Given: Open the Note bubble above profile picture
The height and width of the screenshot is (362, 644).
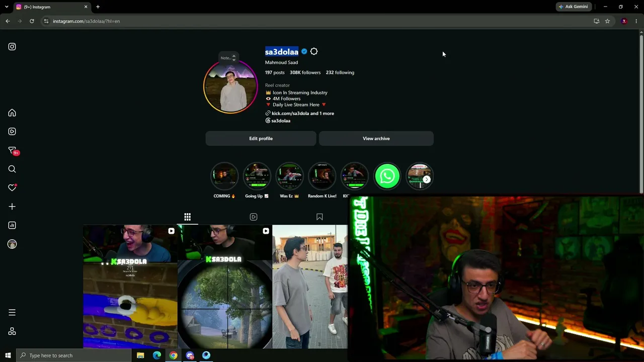Looking at the screenshot, I should (x=227, y=58).
